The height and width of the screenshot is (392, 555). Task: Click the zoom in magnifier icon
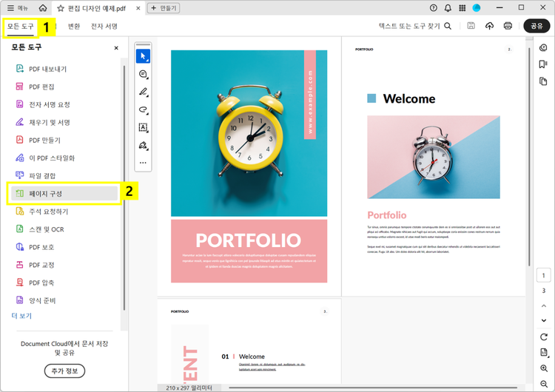click(544, 368)
